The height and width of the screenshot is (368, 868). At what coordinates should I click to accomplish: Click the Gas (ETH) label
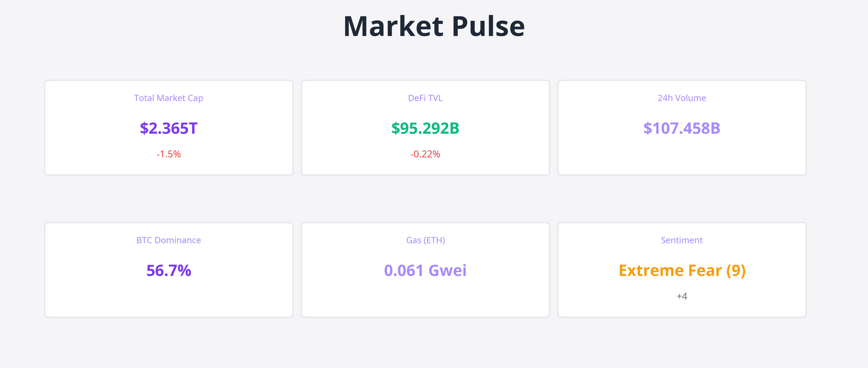point(425,240)
